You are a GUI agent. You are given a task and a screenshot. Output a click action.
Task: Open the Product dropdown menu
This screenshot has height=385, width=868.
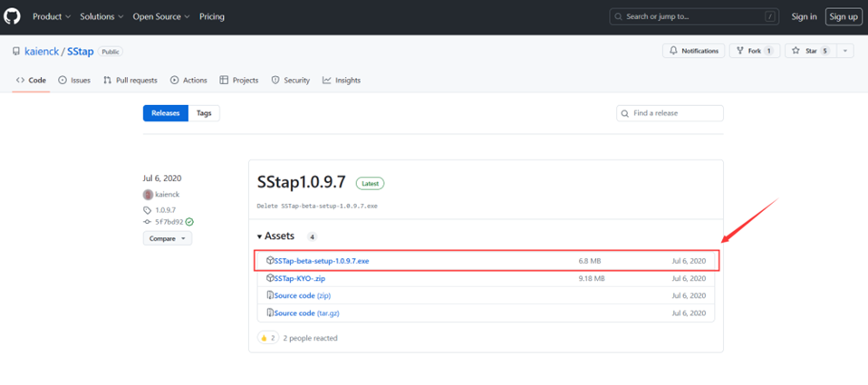52,16
